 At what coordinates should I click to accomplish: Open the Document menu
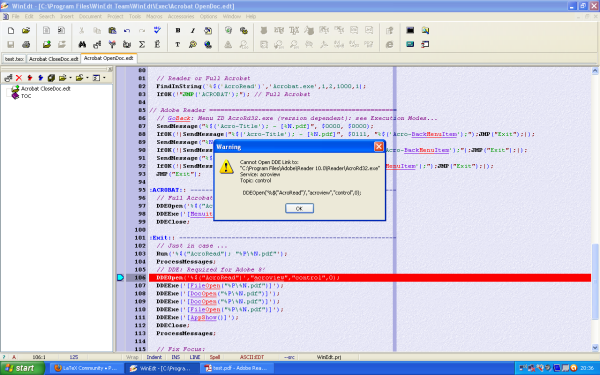[90, 16]
